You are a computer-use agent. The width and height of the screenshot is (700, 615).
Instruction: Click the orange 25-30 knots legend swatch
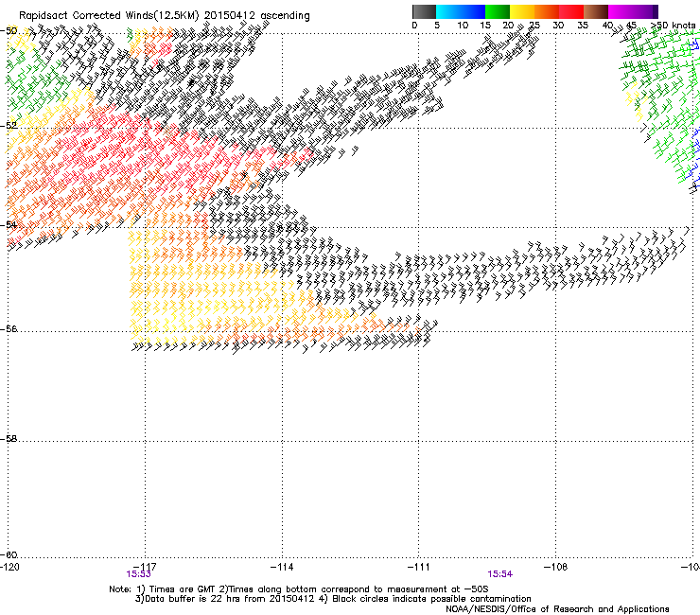click(x=547, y=11)
